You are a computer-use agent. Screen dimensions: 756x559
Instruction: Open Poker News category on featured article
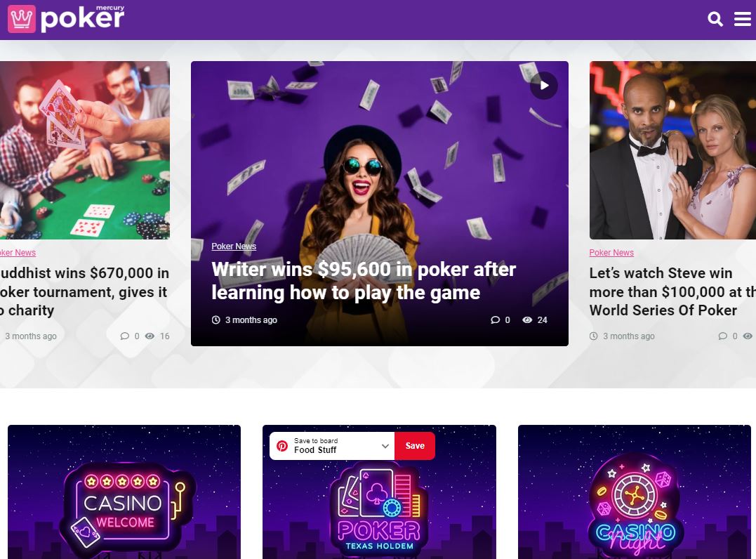point(234,246)
